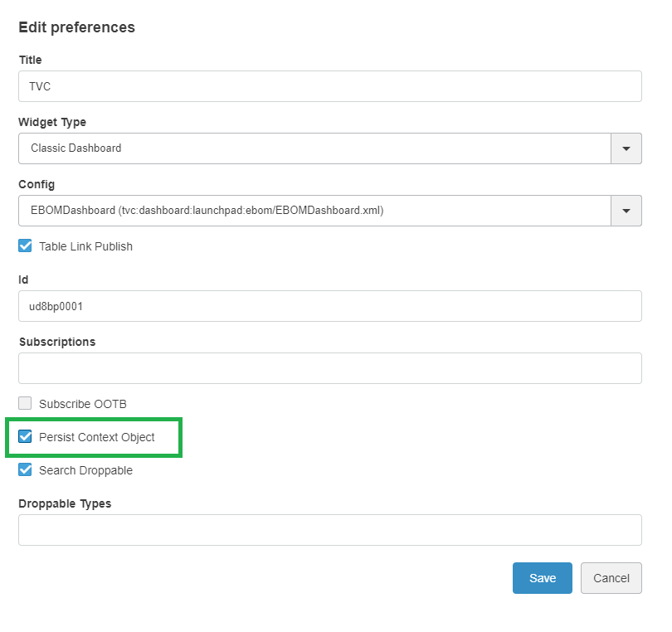This screenshot has width=672, height=632.
Task: Click the Droppable Types label
Action: click(65, 503)
